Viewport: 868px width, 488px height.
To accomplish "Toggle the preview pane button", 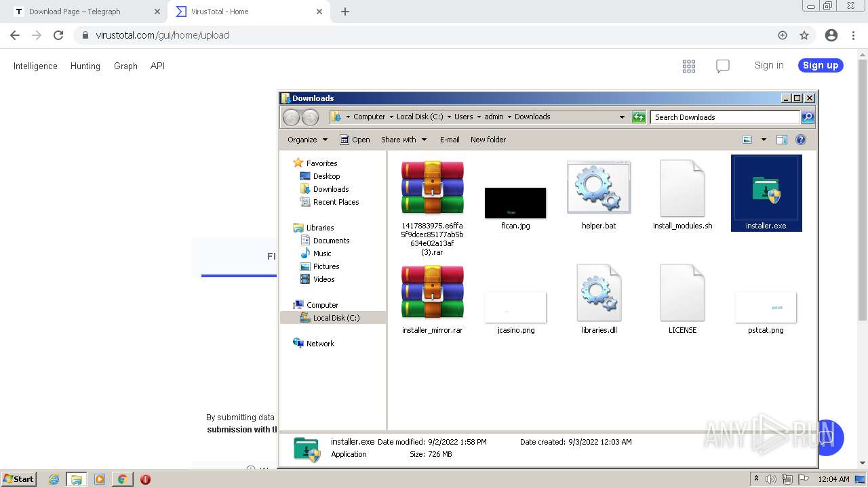I will click(x=781, y=140).
